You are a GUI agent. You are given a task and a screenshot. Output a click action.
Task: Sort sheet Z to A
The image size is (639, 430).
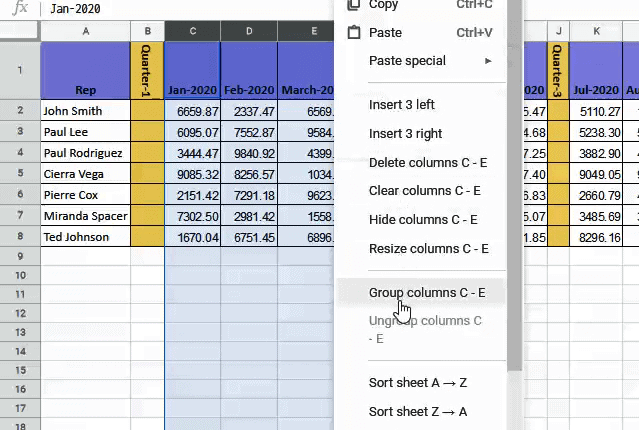click(418, 411)
